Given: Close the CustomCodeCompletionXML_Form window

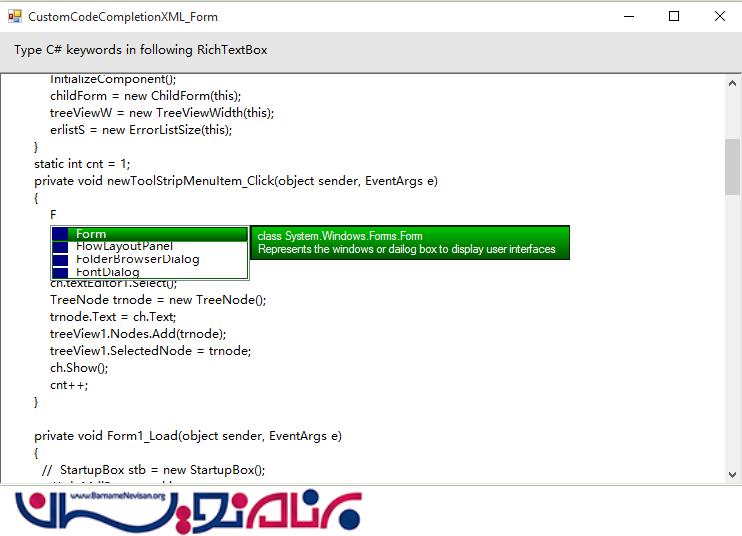Looking at the screenshot, I should (x=720, y=17).
